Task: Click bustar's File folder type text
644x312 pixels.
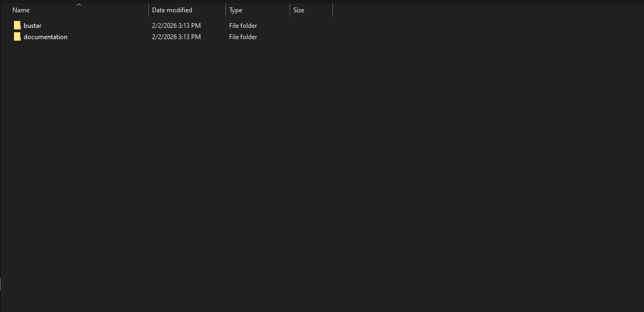Action: 243,26
